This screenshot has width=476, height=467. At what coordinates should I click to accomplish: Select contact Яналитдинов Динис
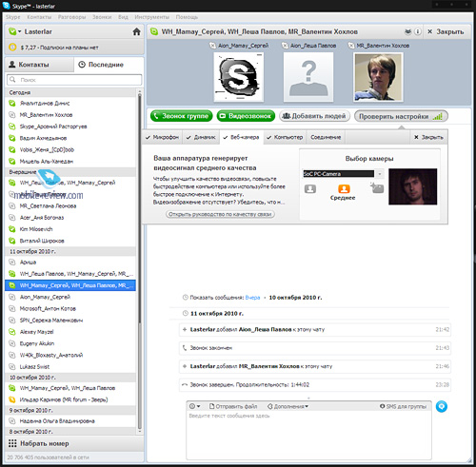tap(70, 104)
